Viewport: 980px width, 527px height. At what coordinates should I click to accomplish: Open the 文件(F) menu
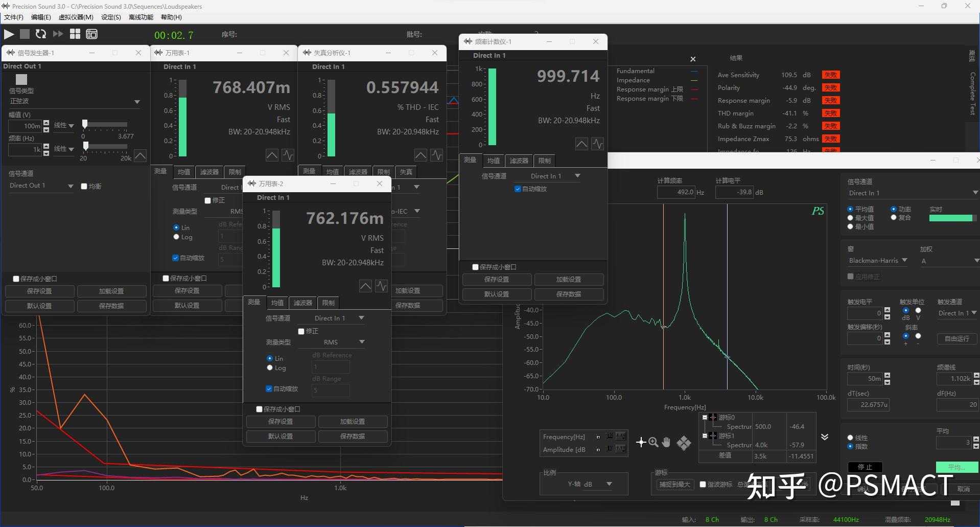point(14,17)
